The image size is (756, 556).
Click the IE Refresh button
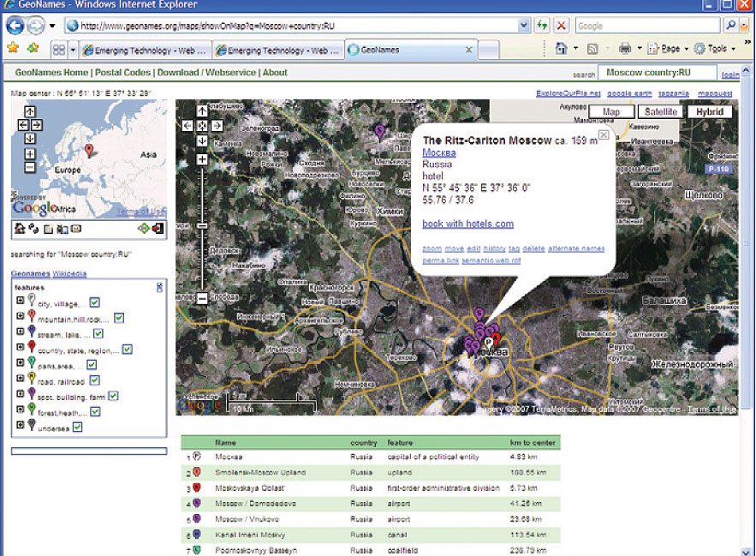click(x=542, y=26)
